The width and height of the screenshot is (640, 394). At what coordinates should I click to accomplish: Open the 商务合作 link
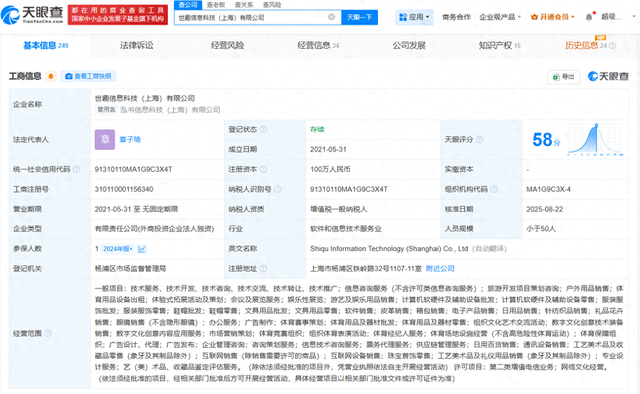click(x=456, y=17)
